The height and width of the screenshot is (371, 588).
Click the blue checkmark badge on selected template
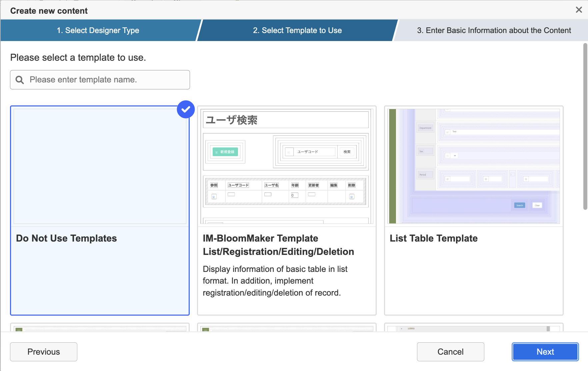186,109
